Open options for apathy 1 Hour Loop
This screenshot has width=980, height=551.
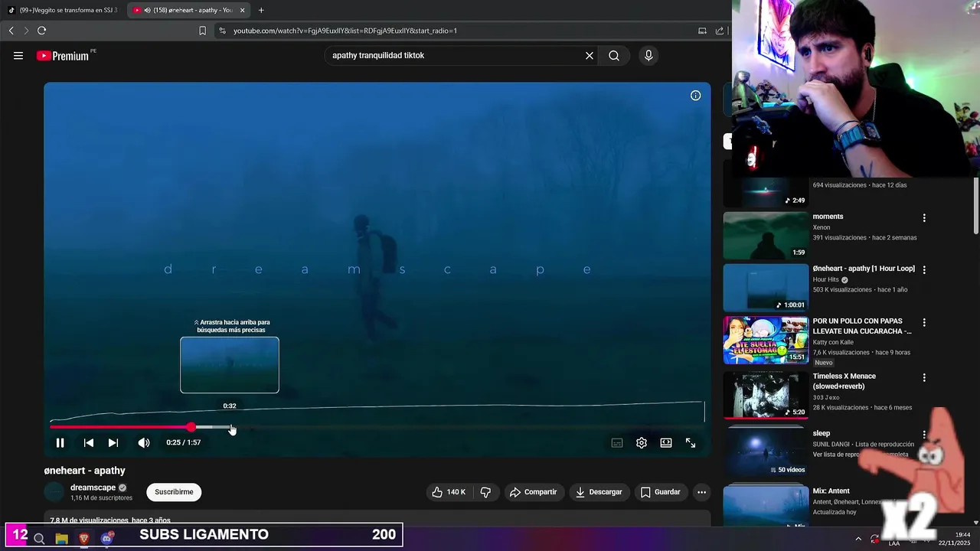[x=924, y=270]
